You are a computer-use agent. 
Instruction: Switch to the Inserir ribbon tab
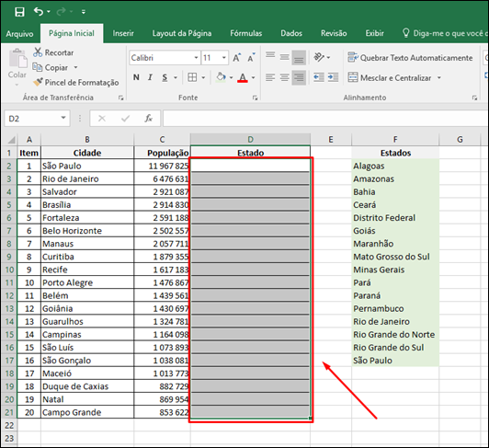(x=123, y=33)
